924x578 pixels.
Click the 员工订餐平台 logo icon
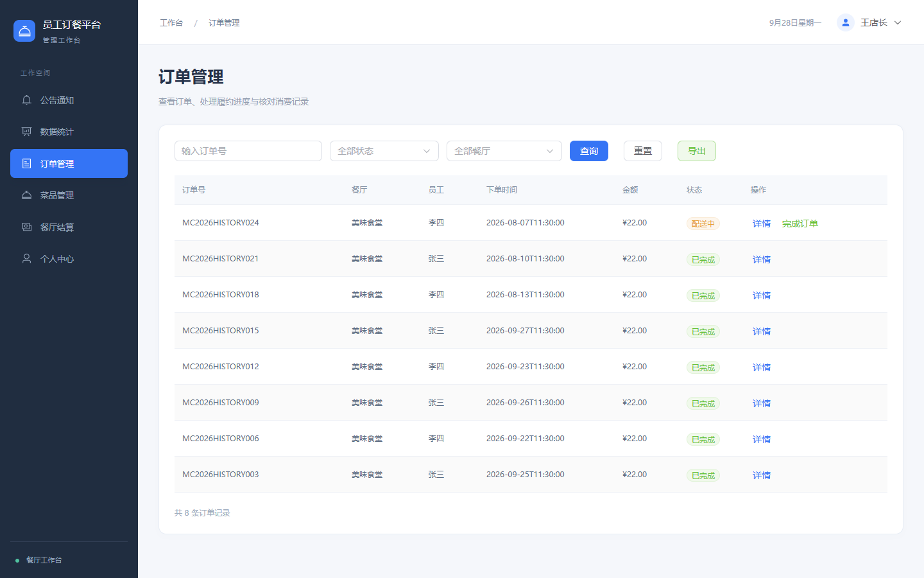24,31
